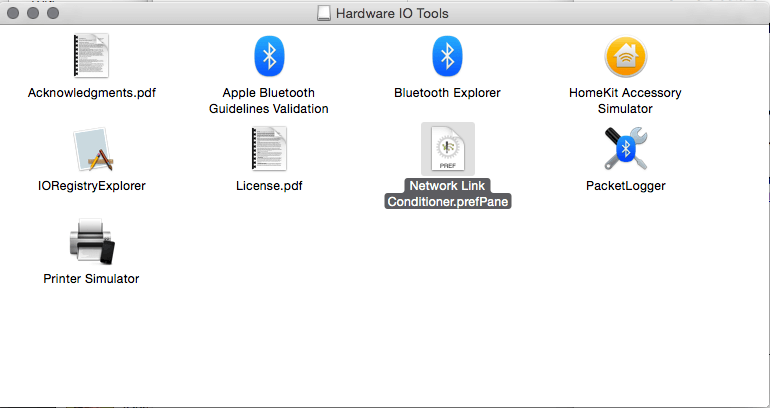Minimize the Hardware IO Tools window

[33, 13]
